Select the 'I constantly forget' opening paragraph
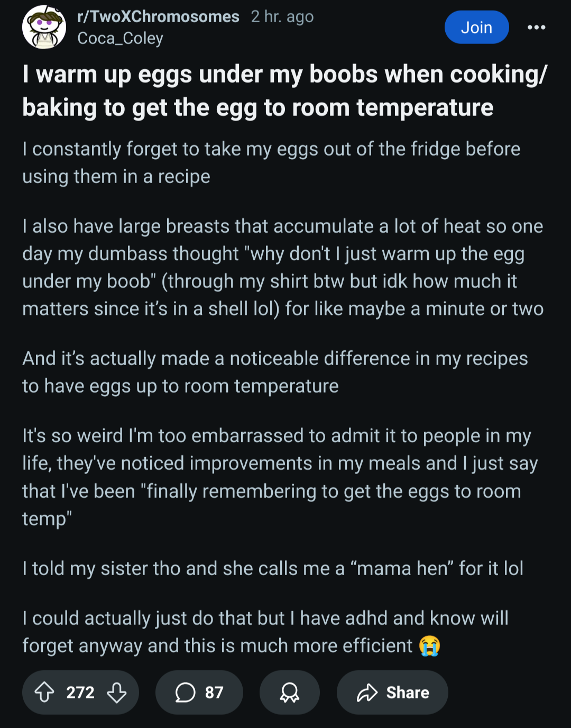571x728 pixels. coord(271,162)
